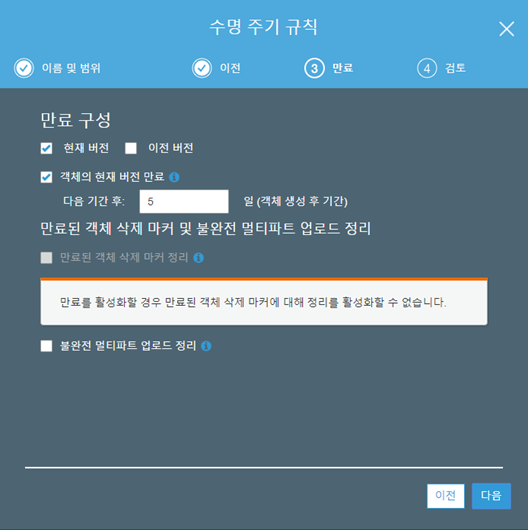
Task: Click the 다음 button
Action: 491,496
